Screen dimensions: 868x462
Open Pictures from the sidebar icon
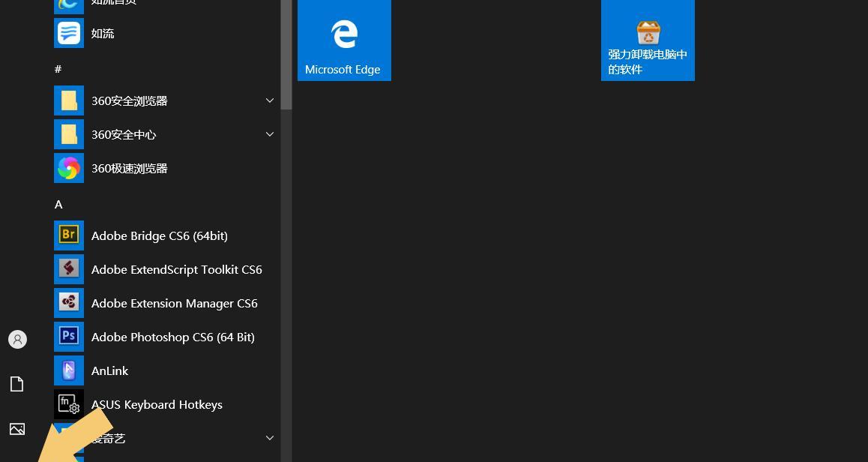[17, 429]
